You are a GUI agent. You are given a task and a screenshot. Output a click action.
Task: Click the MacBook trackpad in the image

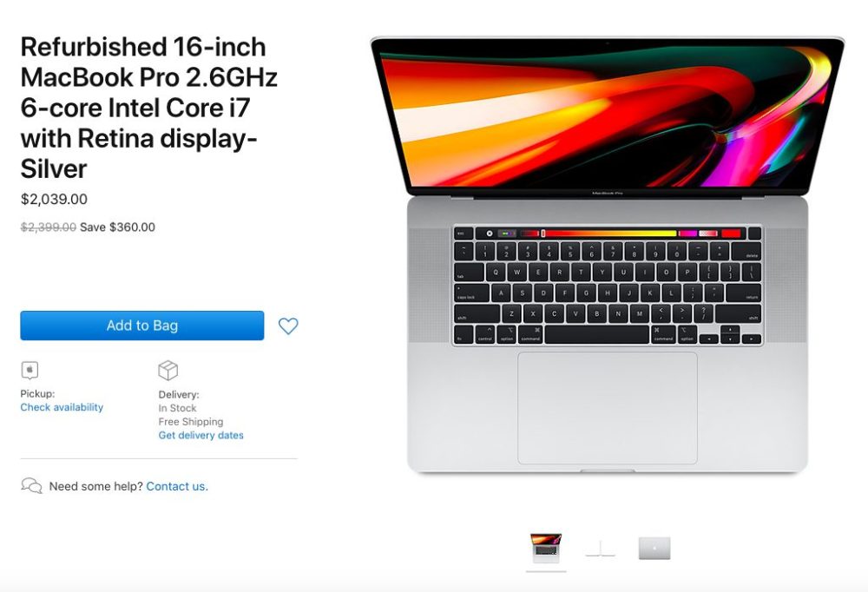click(x=608, y=408)
